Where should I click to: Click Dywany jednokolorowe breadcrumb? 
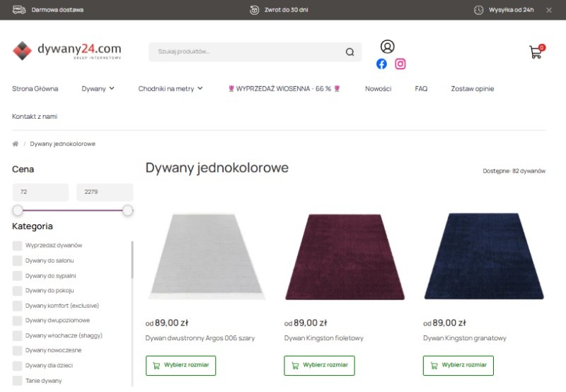[x=63, y=144]
